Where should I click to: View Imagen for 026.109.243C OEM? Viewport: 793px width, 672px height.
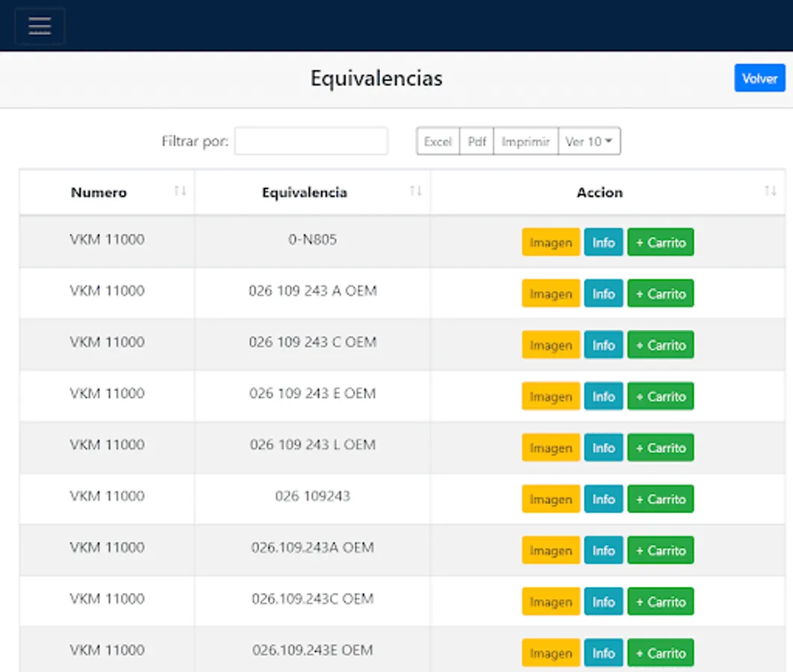click(x=551, y=602)
